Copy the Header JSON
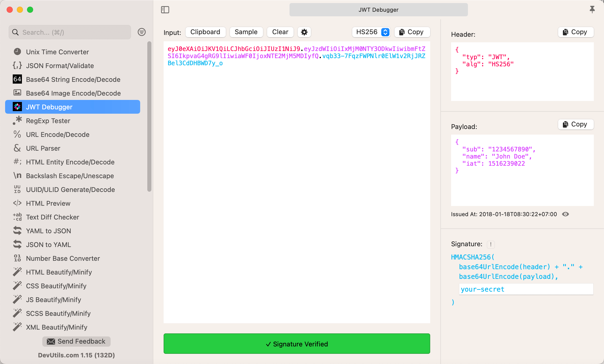This screenshot has width=604, height=364. (576, 32)
